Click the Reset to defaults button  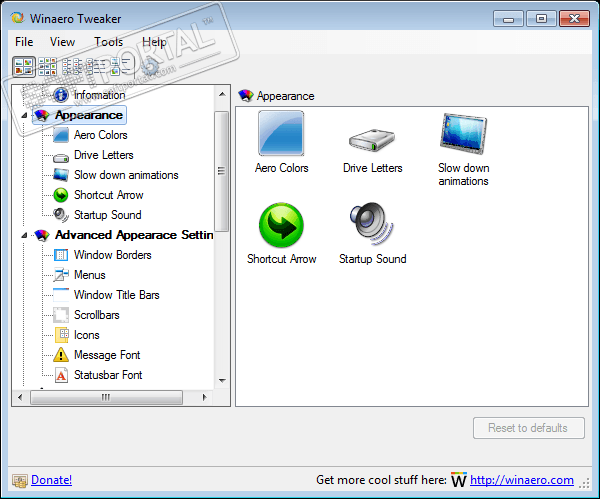[x=528, y=428]
